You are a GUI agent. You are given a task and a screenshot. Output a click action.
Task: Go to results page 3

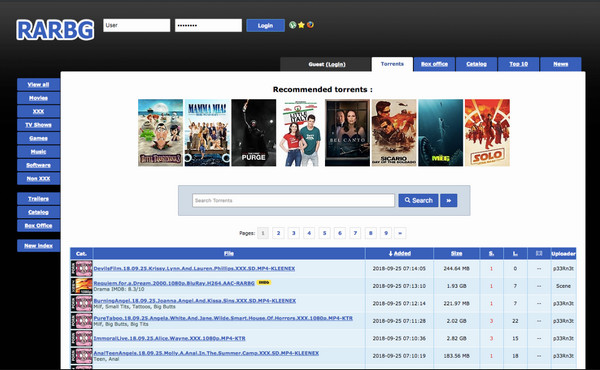click(x=293, y=233)
